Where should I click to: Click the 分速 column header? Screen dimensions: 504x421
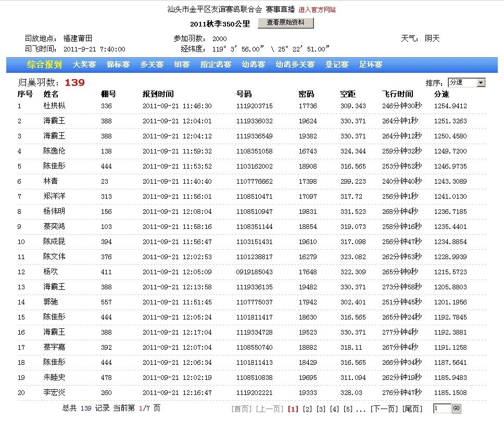tap(442, 94)
